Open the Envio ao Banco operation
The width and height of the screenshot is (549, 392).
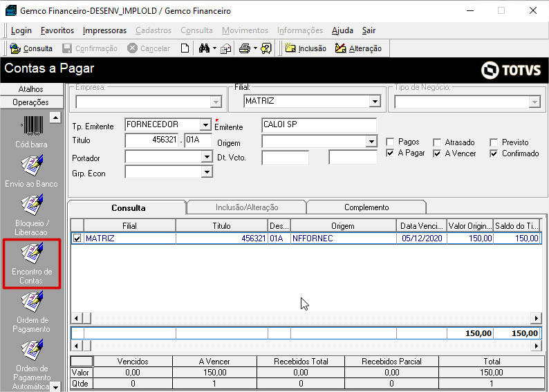(31, 171)
